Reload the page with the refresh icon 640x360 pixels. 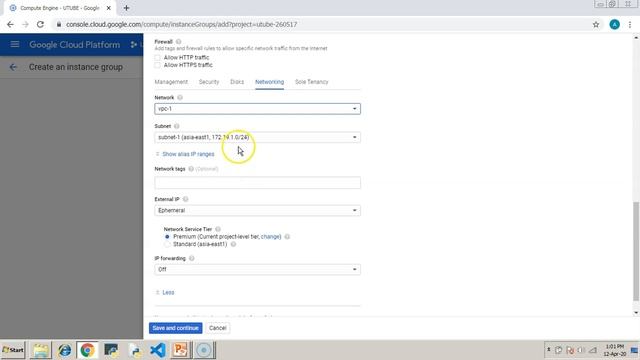pyautogui.click(x=40, y=24)
